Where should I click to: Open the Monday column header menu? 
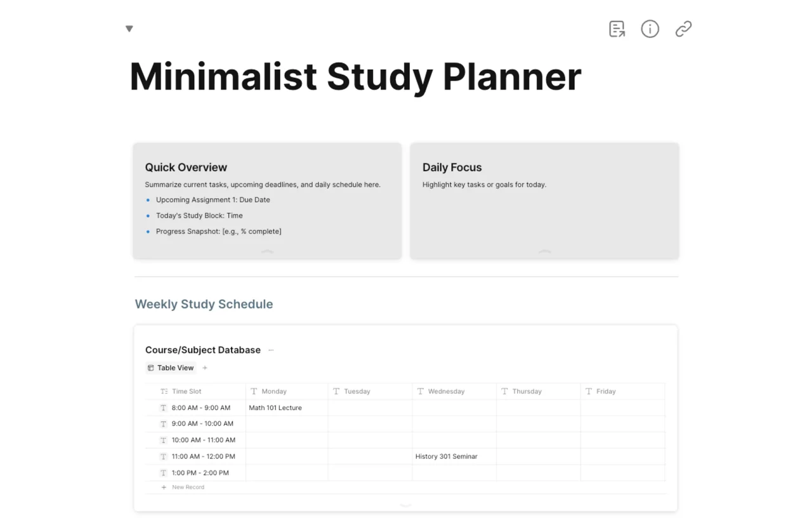pos(287,391)
